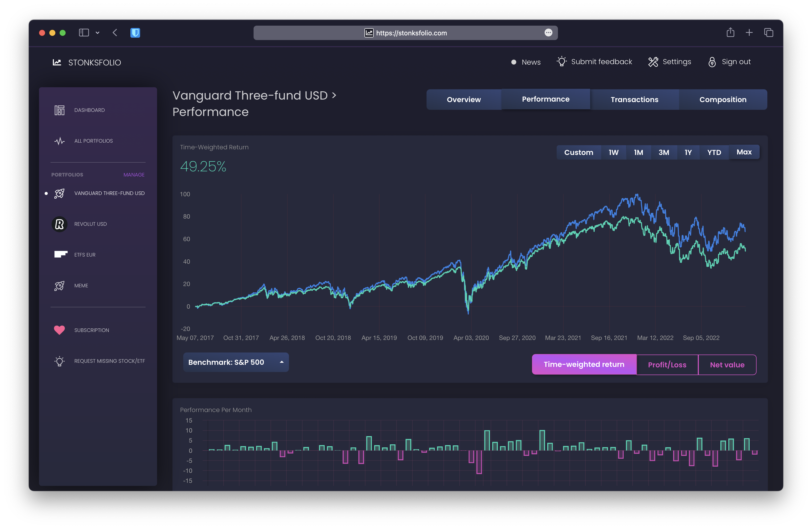This screenshot has width=812, height=529.
Task: Select the Custom time range
Action: click(x=579, y=152)
